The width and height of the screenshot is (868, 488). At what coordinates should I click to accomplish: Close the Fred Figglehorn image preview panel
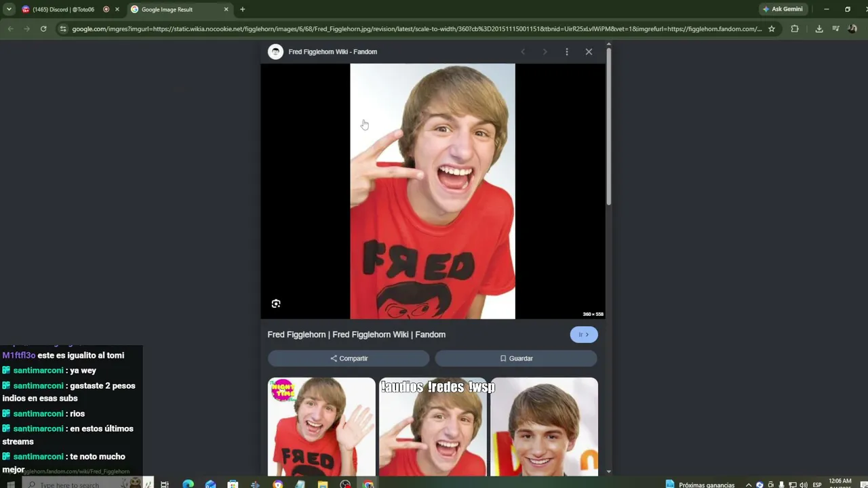coord(589,52)
